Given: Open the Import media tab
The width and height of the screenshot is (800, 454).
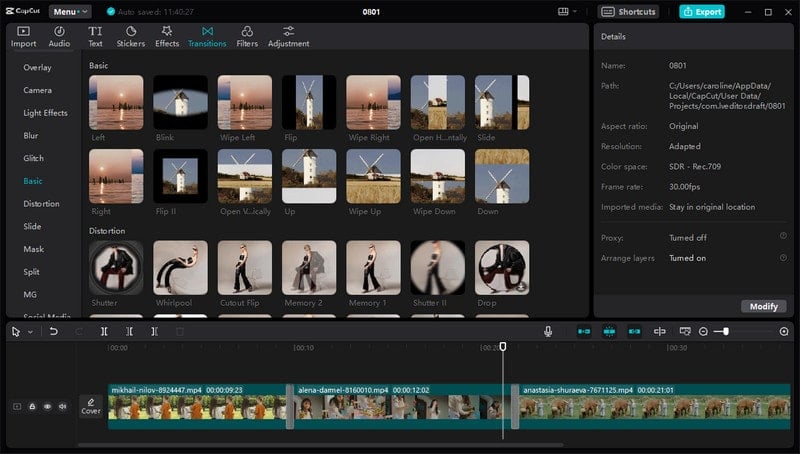Looking at the screenshot, I should [23, 37].
